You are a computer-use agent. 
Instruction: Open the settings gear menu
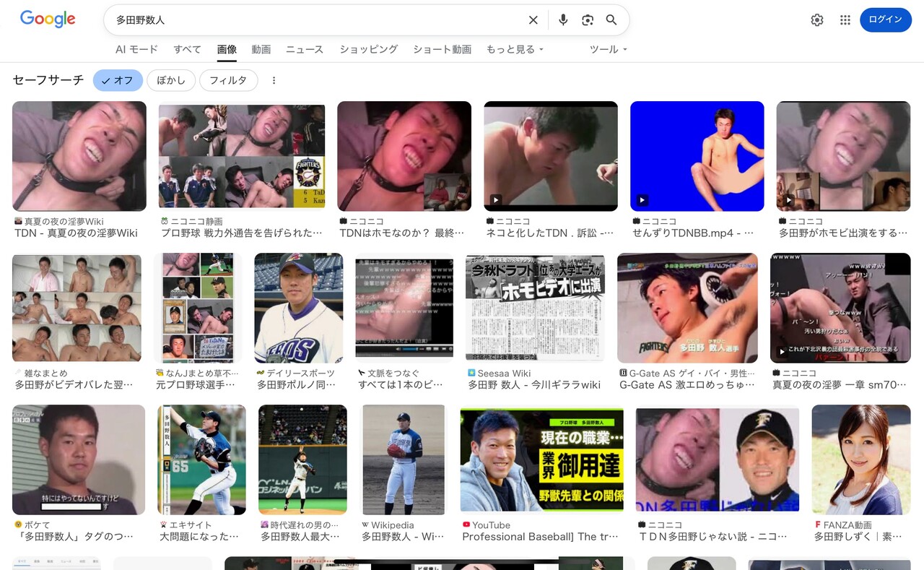[x=817, y=20]
